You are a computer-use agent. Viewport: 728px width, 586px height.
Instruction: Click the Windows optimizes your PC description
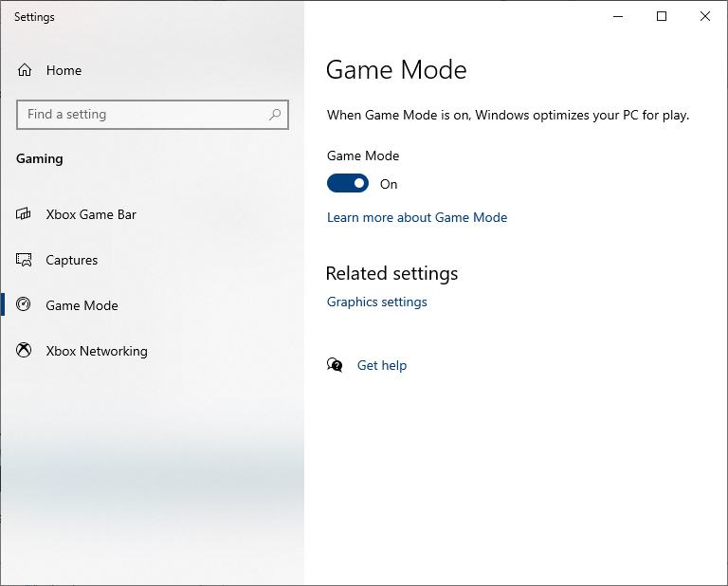pos(508,115)
